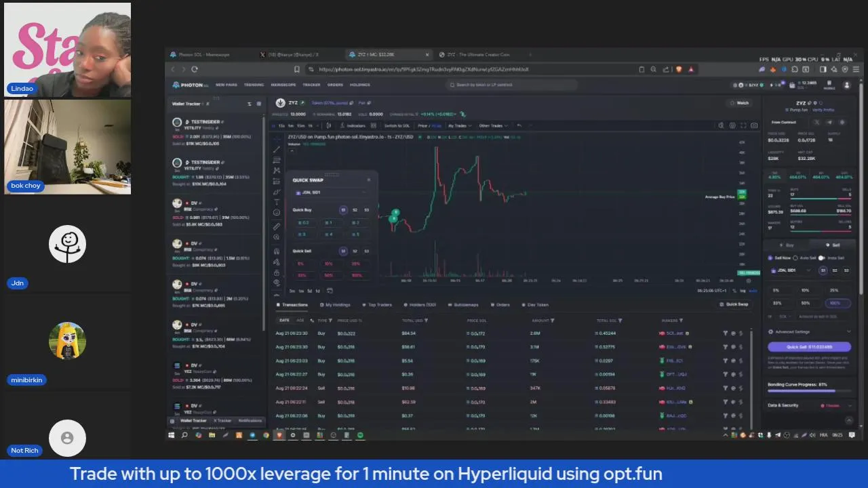Click the Brave shield icon
Screen dimensions: 868x488
(679, 69)
